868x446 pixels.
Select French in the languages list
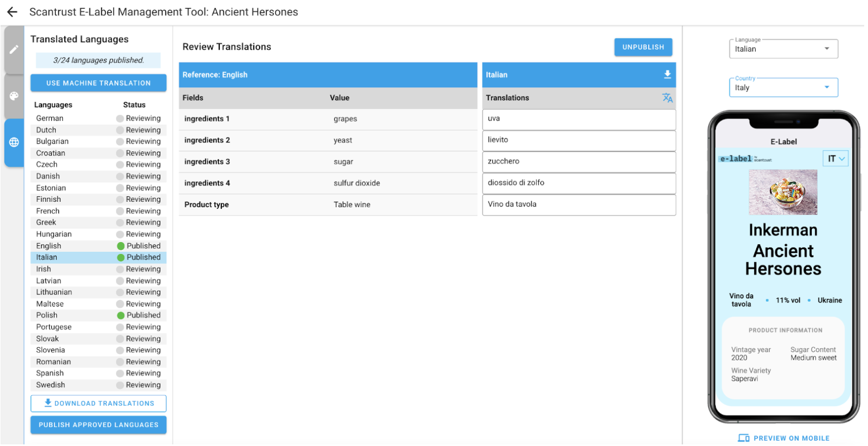click(x=99, y=212)
